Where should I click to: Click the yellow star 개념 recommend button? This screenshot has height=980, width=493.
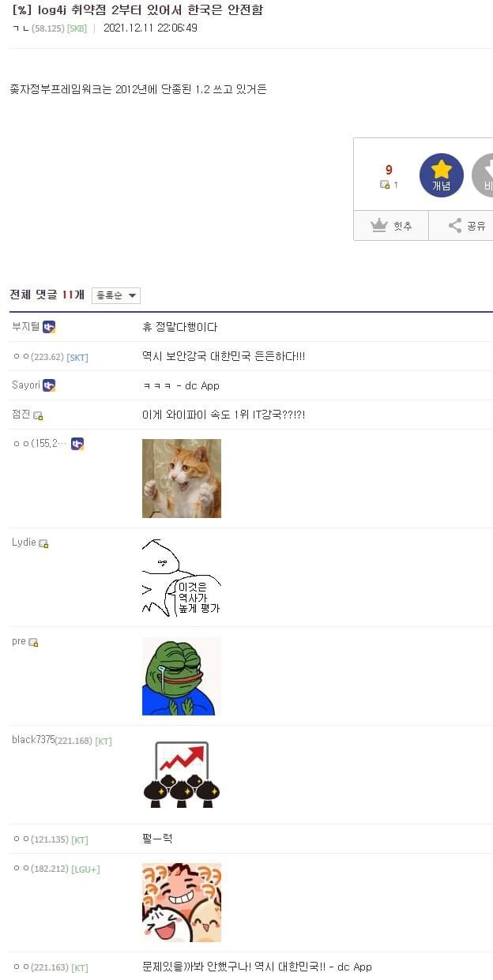tap(441, 175)
